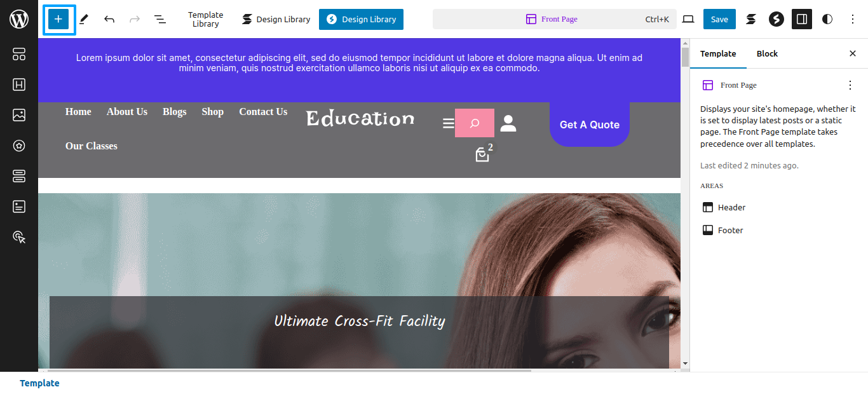Viewport: 868px width, 394px height.
Task: Open the black Design Library button
Action: pyautogui.click(x=276, y=19)
